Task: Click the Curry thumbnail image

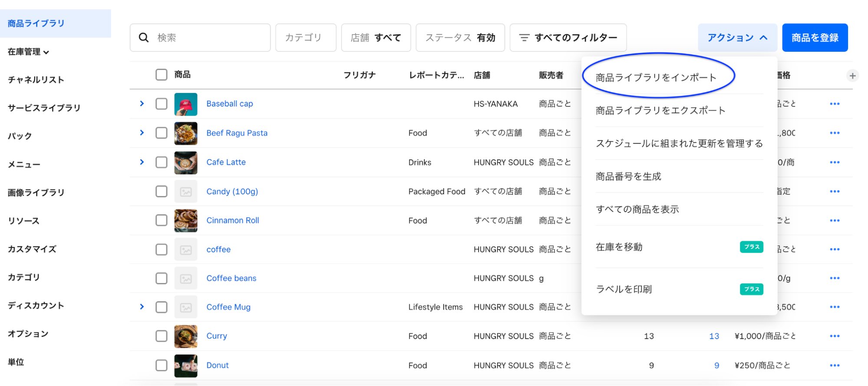Action: (186, 336)
